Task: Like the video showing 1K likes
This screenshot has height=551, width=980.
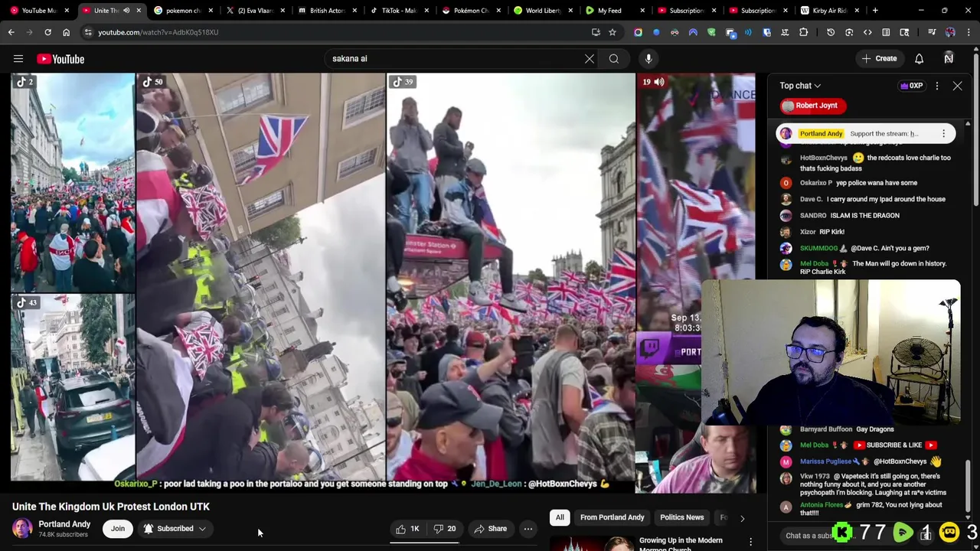Action: pyautogui.click(x=407, y=529)
